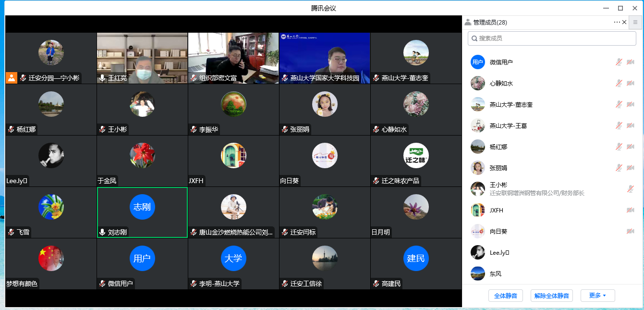This screenshot has width=644, height=310.
Task: Click muted mic icon on 杨红娜 grid tile
Action: click(x=11, y=129)
